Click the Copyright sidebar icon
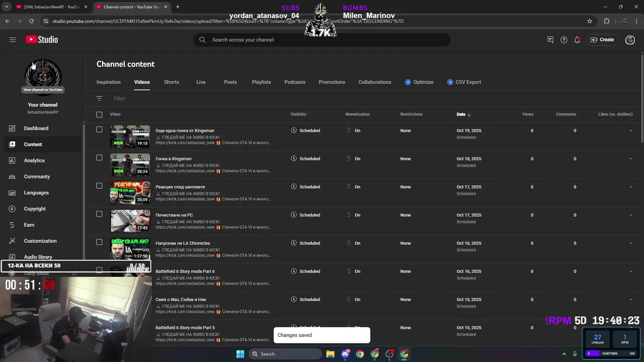644x362 pixels. point(12,209)
